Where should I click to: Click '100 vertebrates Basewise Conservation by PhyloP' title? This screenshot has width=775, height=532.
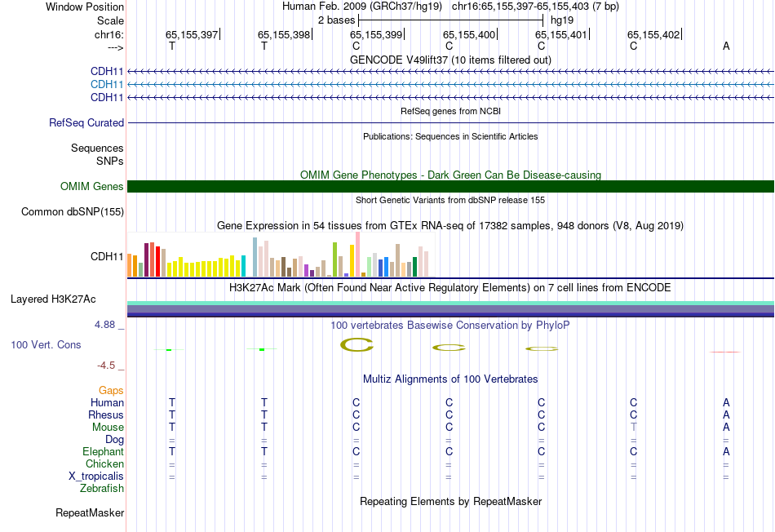450,326
